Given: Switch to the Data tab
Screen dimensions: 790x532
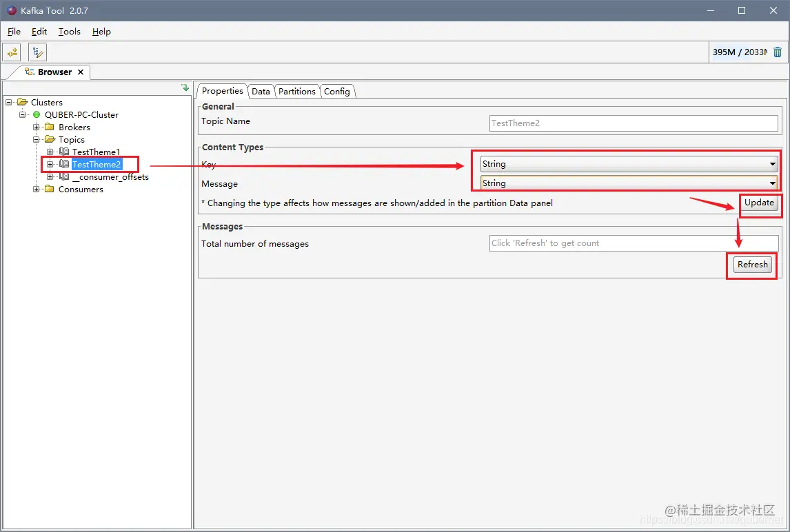Looking at the screenshot, I should pyautogui.click(x=261, y=91).
